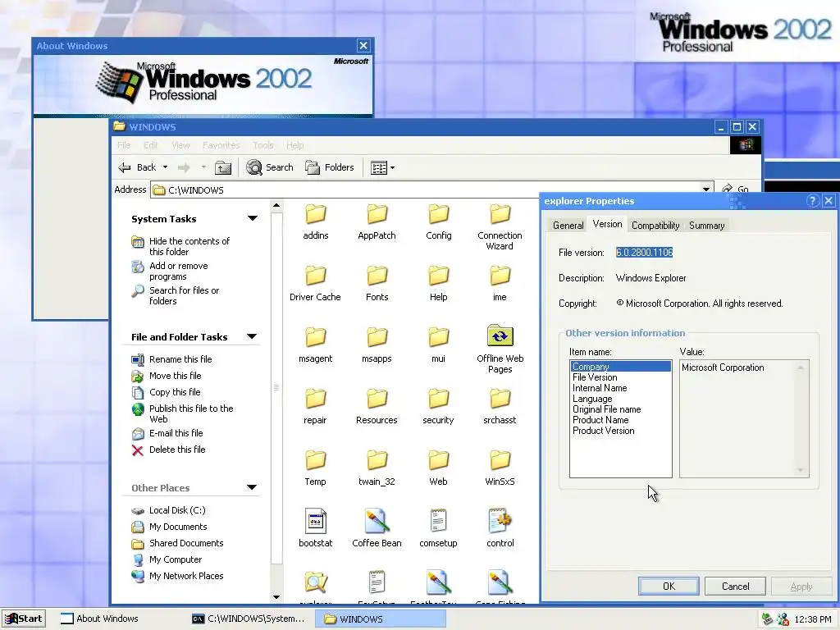Screen dimensions: 840x630
Task: Select the repair folder
Action: coord(315,407)
